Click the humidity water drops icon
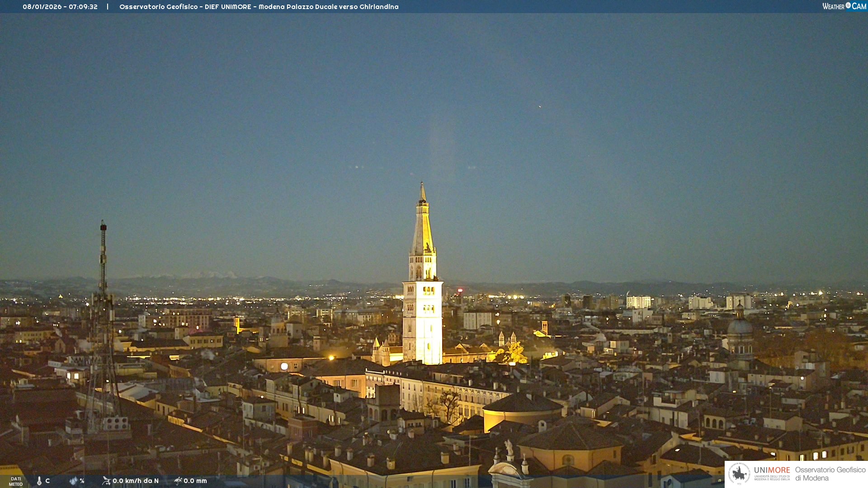868x488 pixels. pos(73,481)
